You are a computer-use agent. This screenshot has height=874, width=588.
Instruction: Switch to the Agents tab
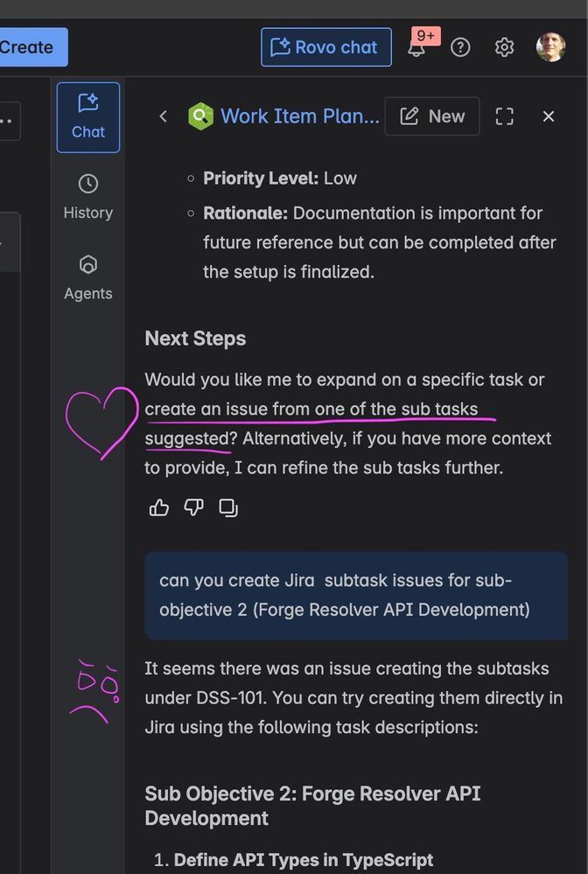(87, 276)
